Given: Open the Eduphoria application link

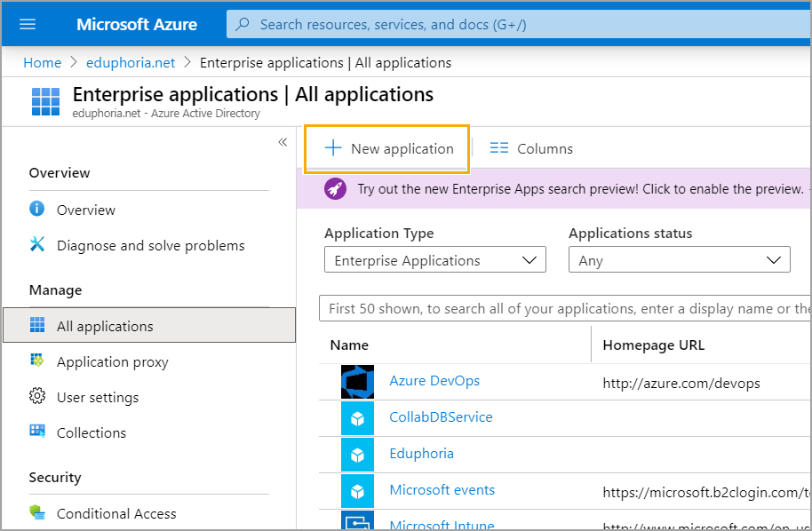Looking at the screenshot, I should pos(421,454).
